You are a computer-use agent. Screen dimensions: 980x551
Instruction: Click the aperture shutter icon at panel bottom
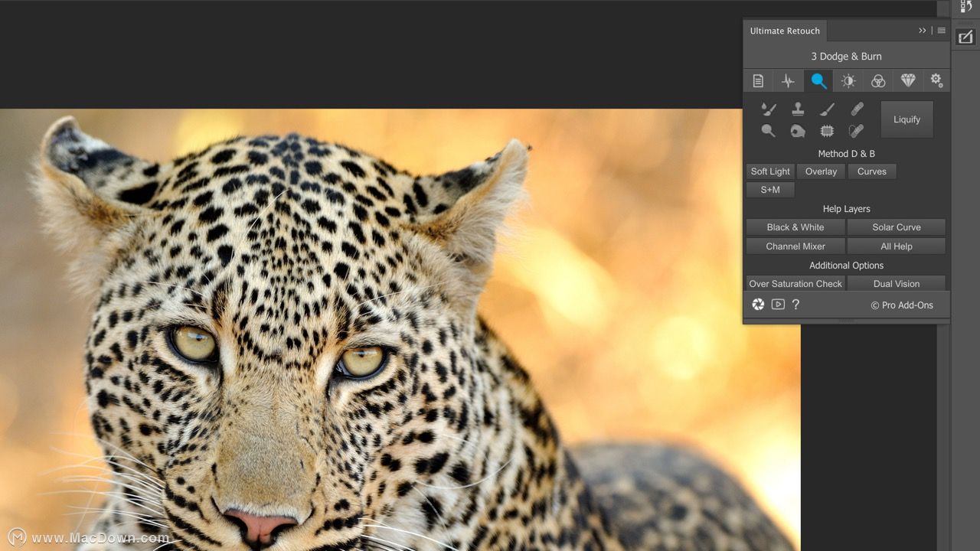758,305
